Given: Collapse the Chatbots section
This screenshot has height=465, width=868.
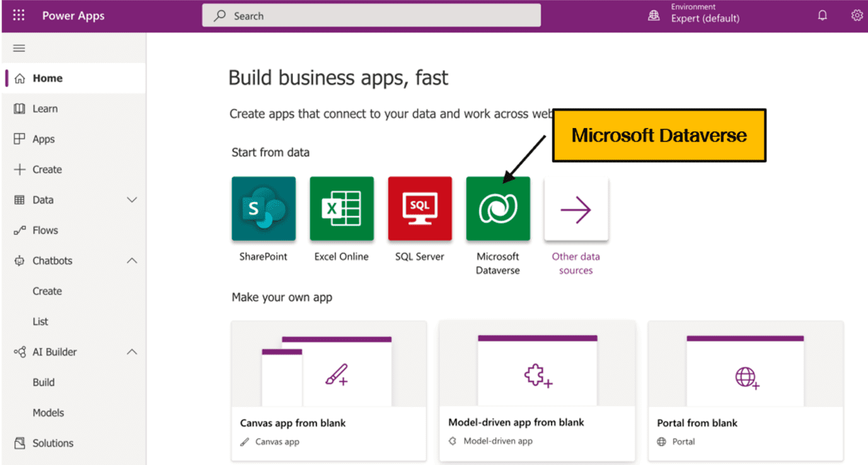Looking at the screenshot, I should (132, 260).
